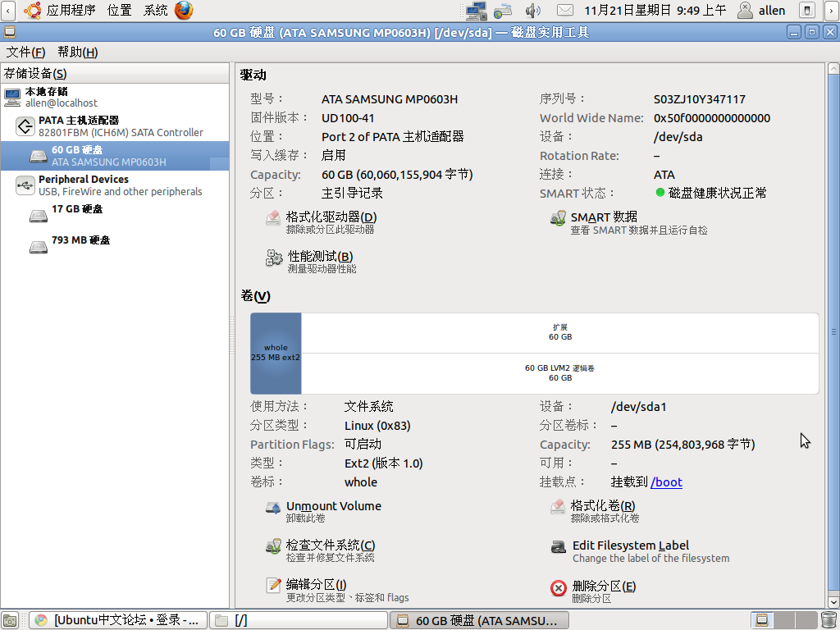Click the Edit Filesystem Label icon
Image resolution: width=840 pixels, height=630 pixels.
[558, 547]
